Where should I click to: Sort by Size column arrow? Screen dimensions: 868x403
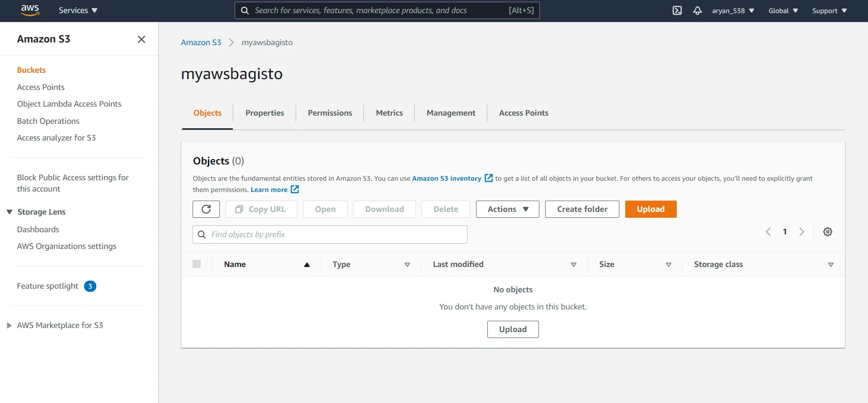point(668,265)
